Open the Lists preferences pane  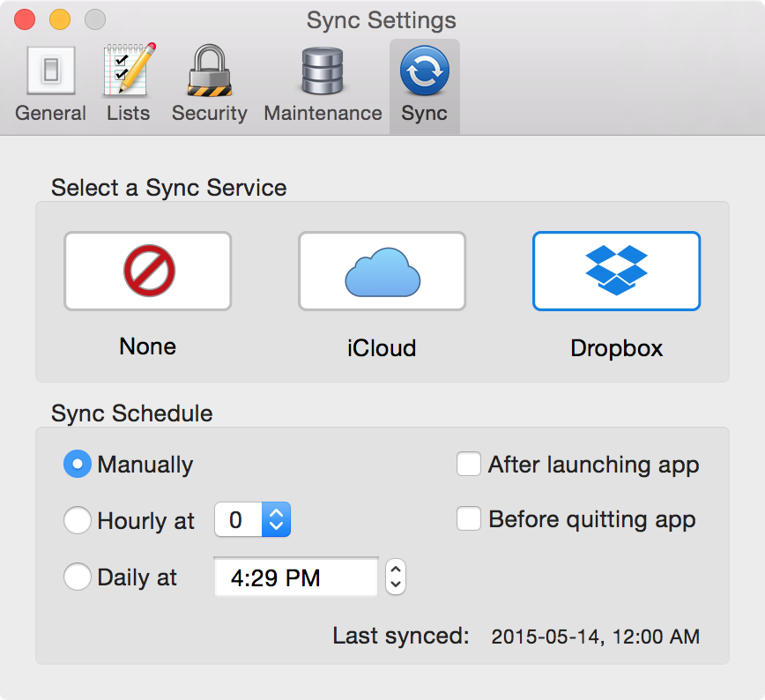point(129,85)
